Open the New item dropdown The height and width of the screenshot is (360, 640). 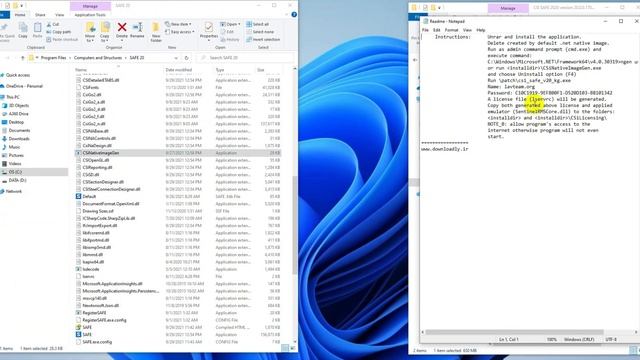coord(178,24)
